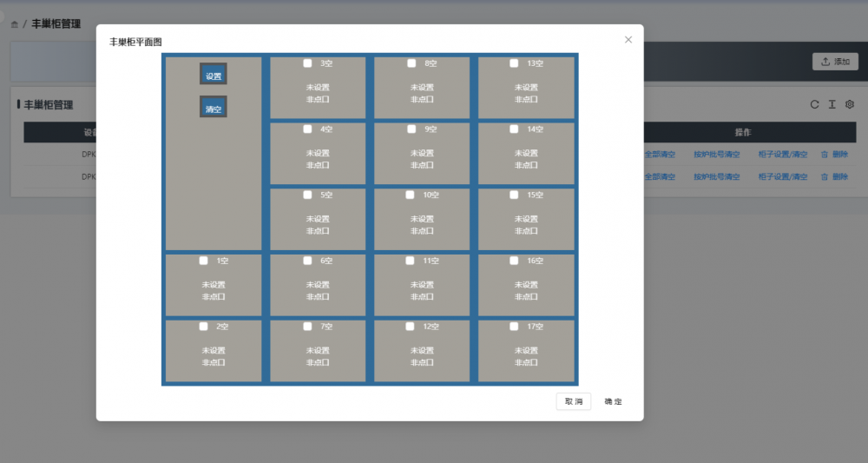Mark the checkbox for cell 14空

(514, 129)
